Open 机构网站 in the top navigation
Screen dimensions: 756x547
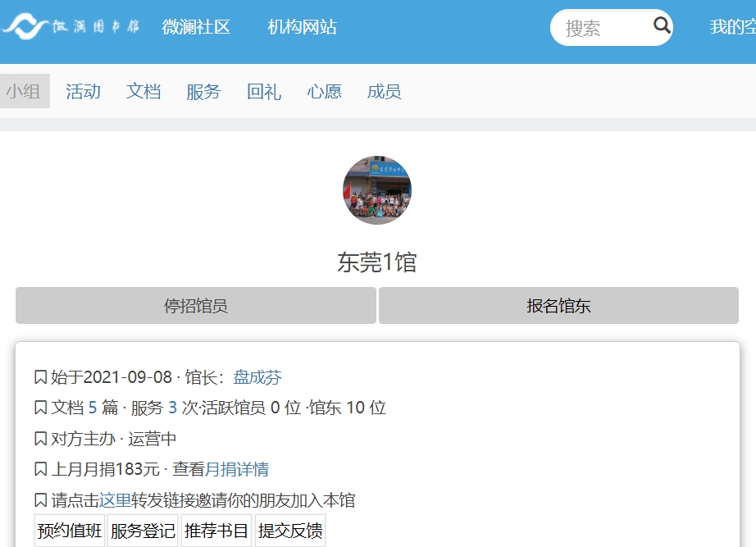[x=302, y=27]
